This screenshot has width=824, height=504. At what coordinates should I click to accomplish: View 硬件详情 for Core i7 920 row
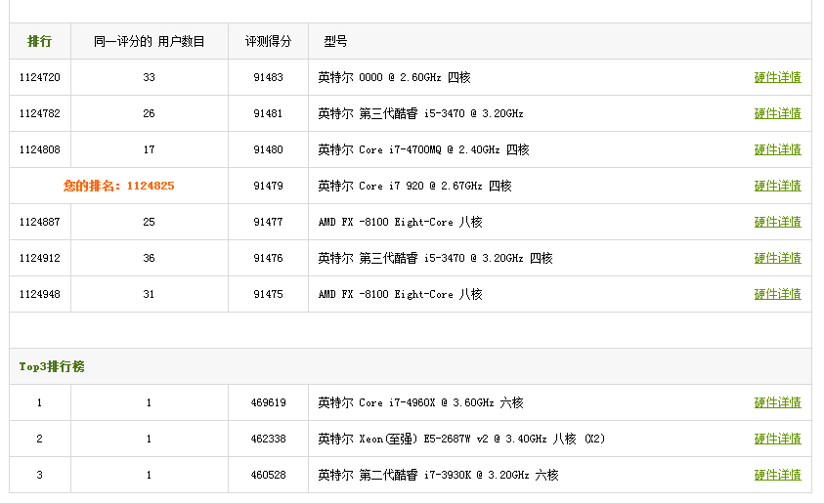[x=777, y=186]
